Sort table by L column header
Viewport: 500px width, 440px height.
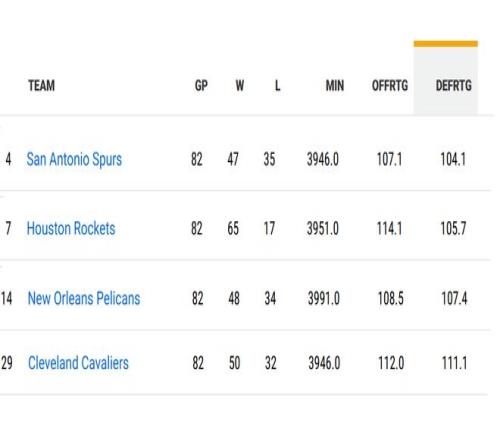[x=277, y=86]
